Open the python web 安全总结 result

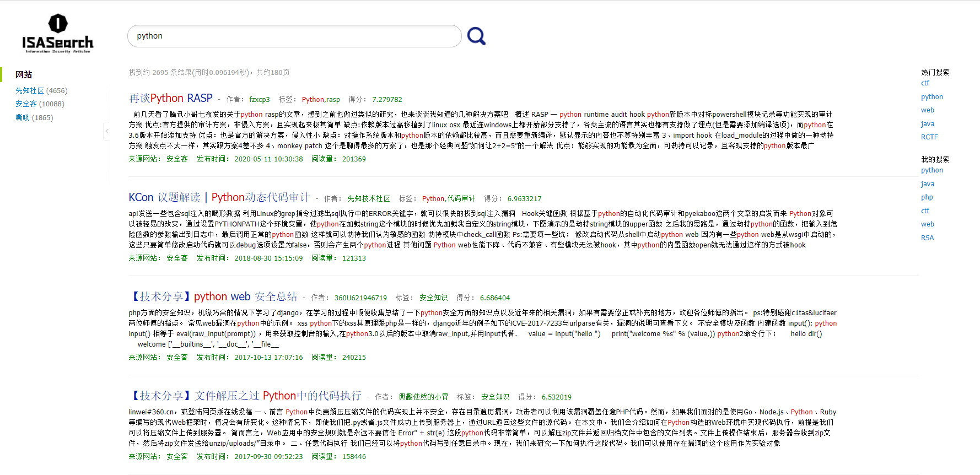(213, 296)
